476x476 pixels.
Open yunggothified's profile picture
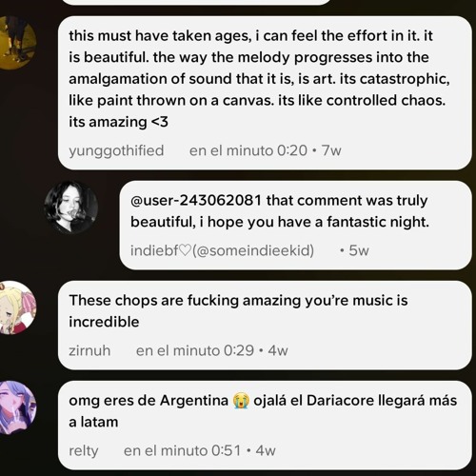15,43
